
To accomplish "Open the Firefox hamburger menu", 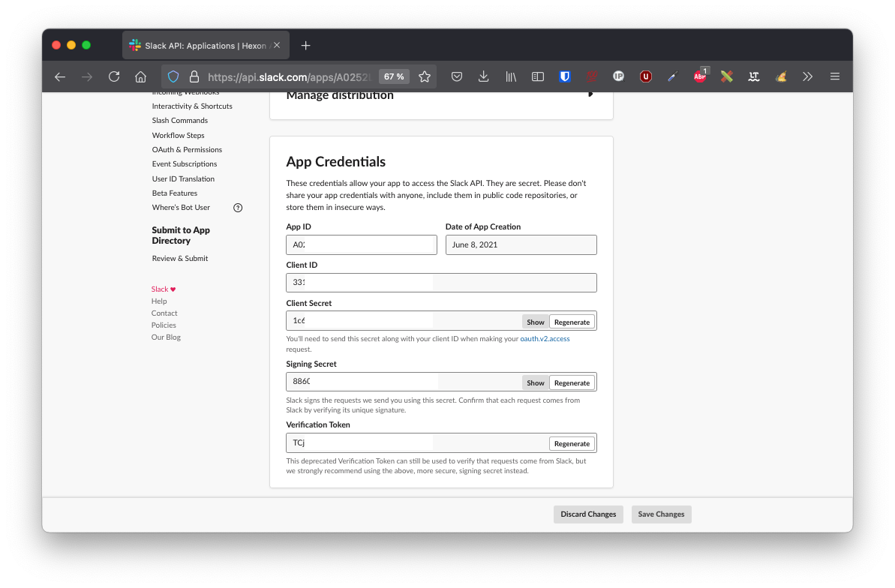I will pyautogui.click(x=834, y=76).
